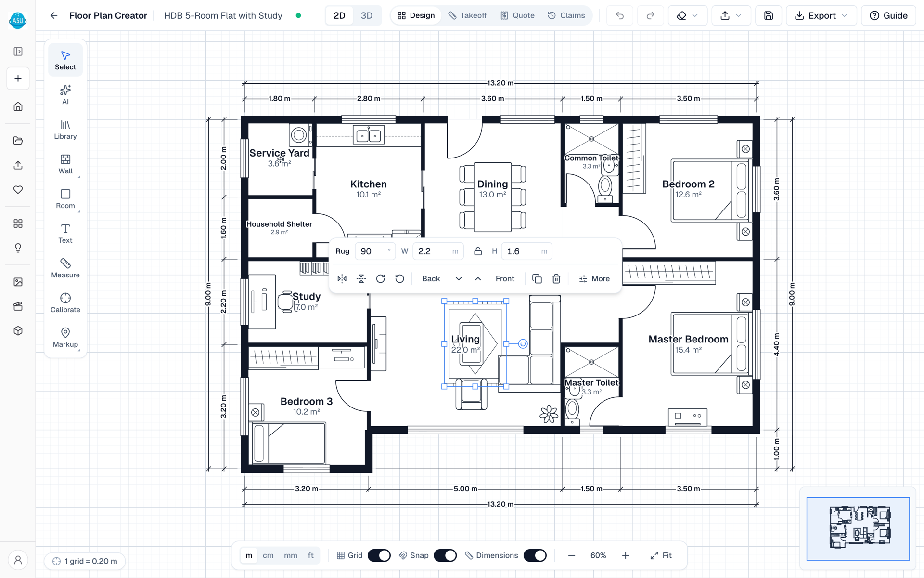
Task: Save the floor plan
Action: pos(769,15)
